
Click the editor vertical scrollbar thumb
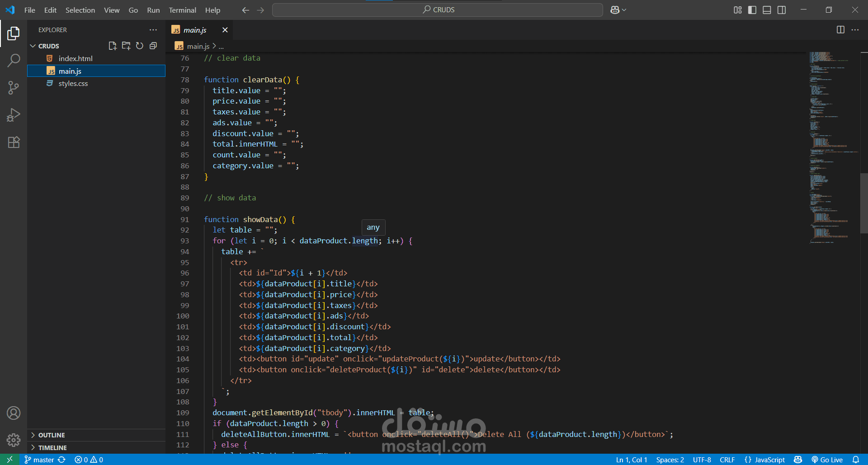point(864,203)
